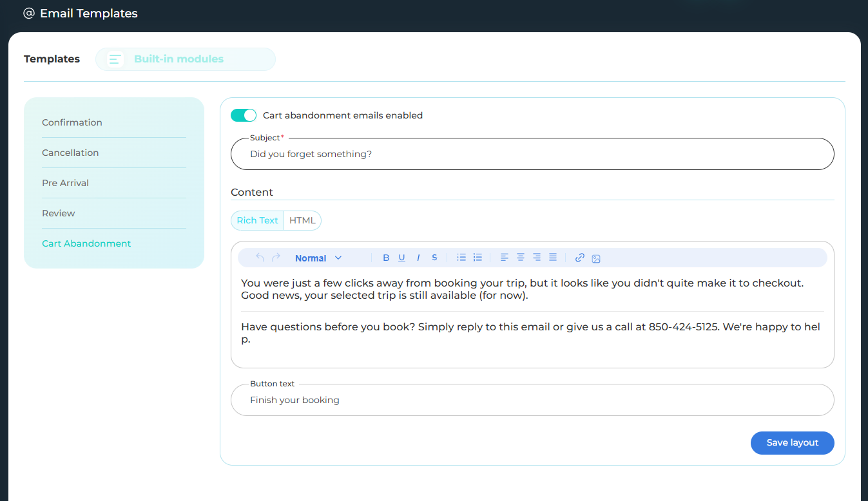
Task: Click the paragraph starting "Have questions before you book?"
Action: coord(531,333)
